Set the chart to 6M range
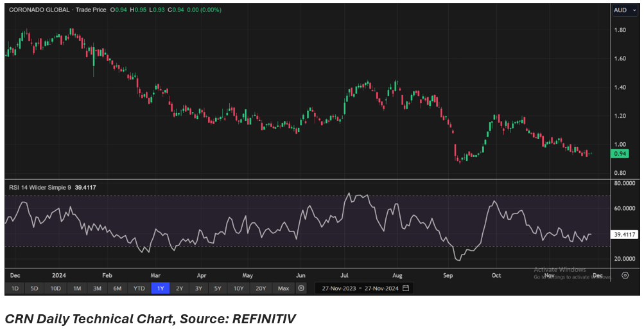The height and width of the screenshot is (331, 644). click(x=117, y=288)
